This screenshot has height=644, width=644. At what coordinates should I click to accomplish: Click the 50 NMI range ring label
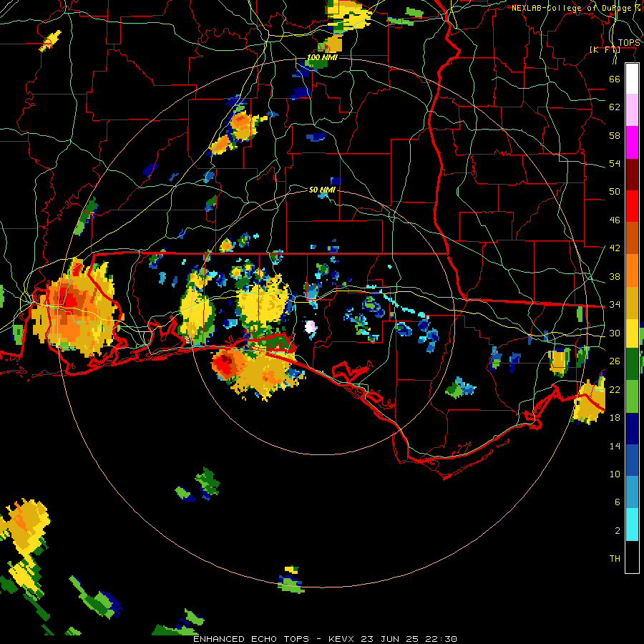(x=322, y=190)
